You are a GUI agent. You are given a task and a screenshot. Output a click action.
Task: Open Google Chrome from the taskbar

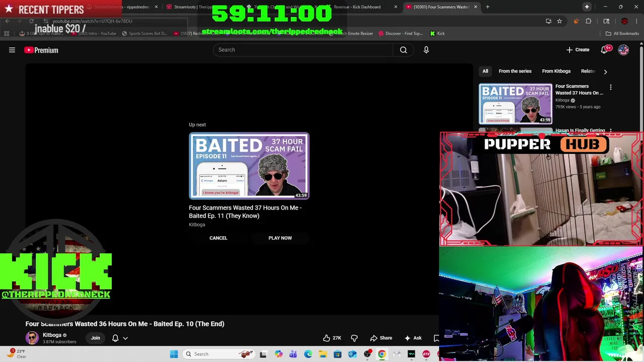382,354
